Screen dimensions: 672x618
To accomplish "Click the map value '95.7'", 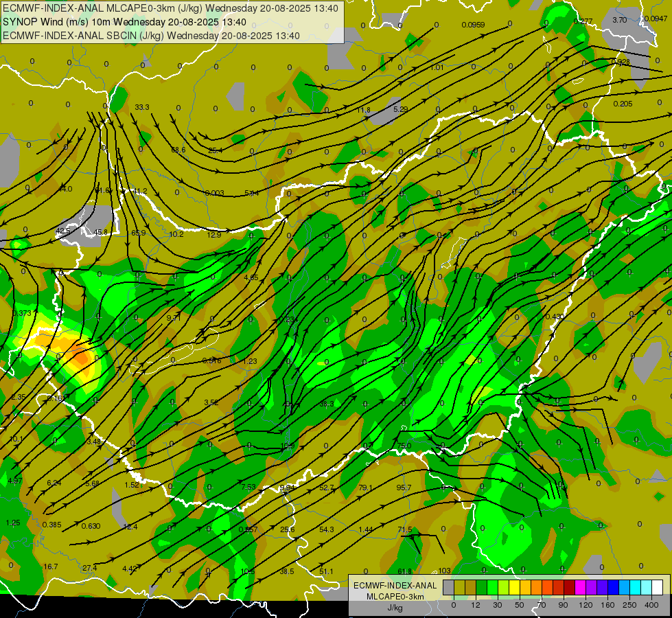I will pyautogui.click(x=404, y=488).
